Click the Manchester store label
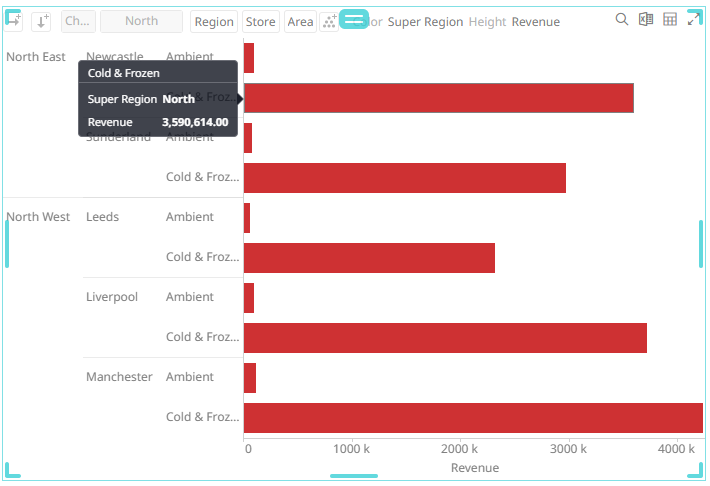 119,376
